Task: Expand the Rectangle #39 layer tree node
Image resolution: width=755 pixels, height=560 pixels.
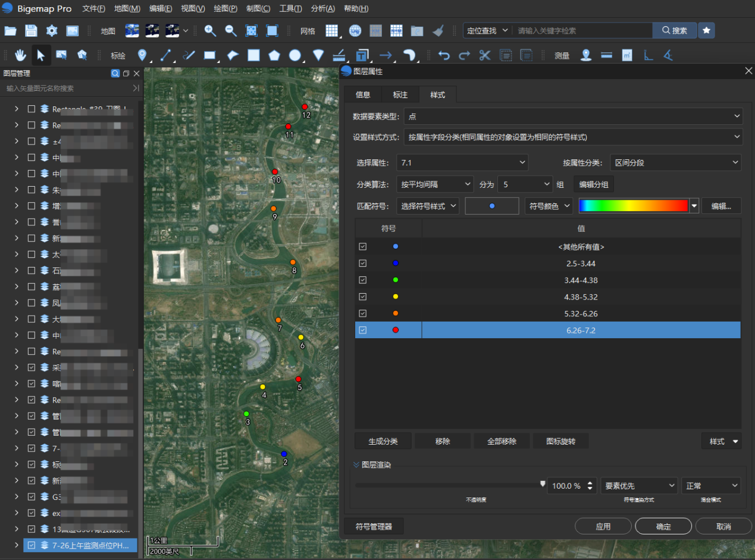Action: pyautogui.click(x=17, y=109)
